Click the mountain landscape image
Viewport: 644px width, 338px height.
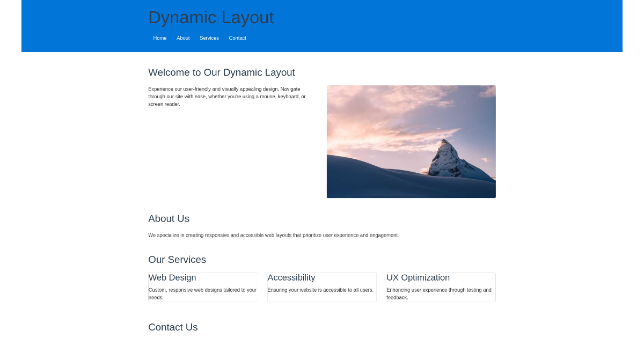pos(411,141)
